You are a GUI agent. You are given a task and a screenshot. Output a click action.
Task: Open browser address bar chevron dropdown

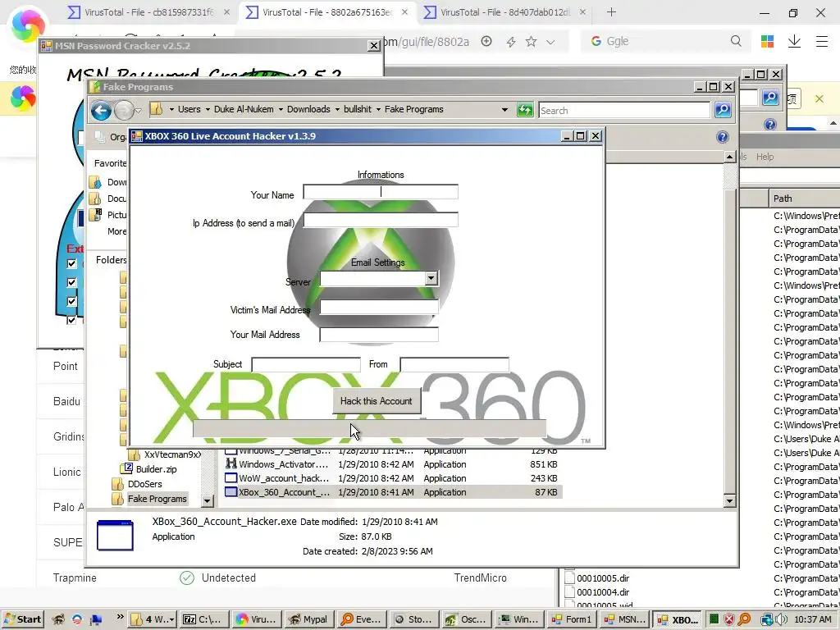click(550, 42)
